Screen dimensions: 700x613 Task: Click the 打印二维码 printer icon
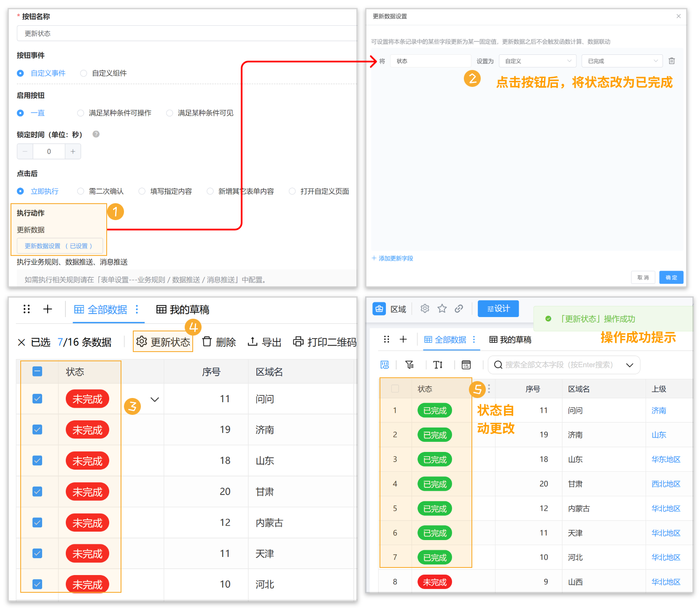click(x=298, y=341)
